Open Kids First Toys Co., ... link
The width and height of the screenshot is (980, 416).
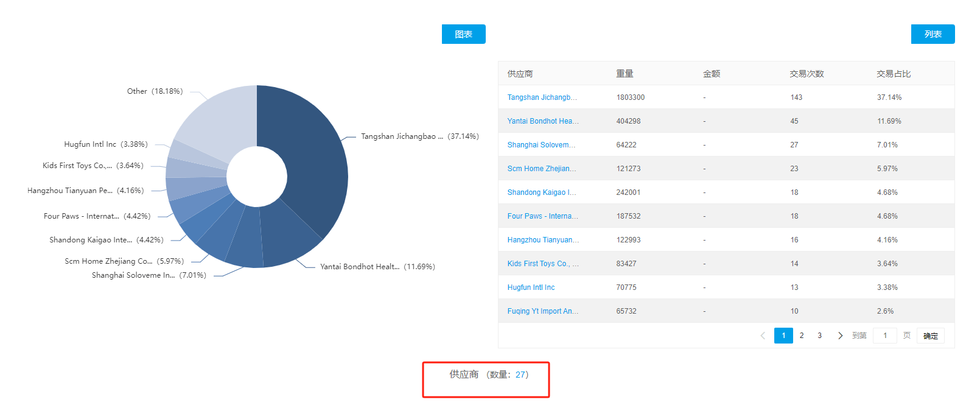[x=543, y=264]
